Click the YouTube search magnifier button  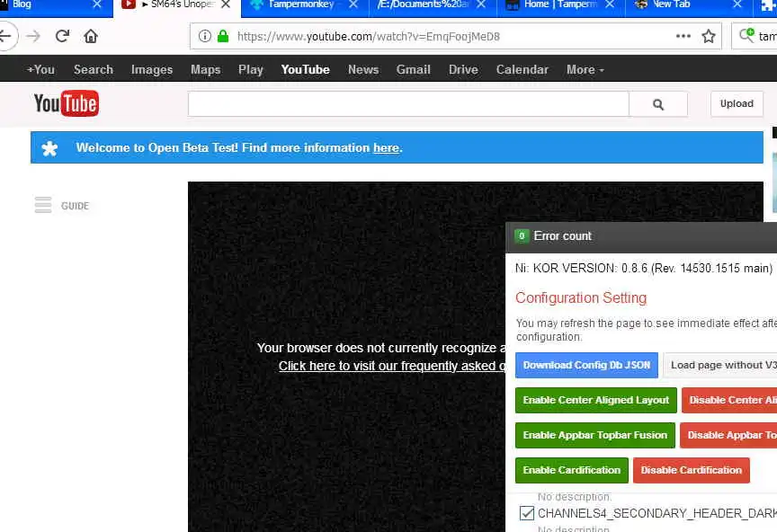point(658,104)
